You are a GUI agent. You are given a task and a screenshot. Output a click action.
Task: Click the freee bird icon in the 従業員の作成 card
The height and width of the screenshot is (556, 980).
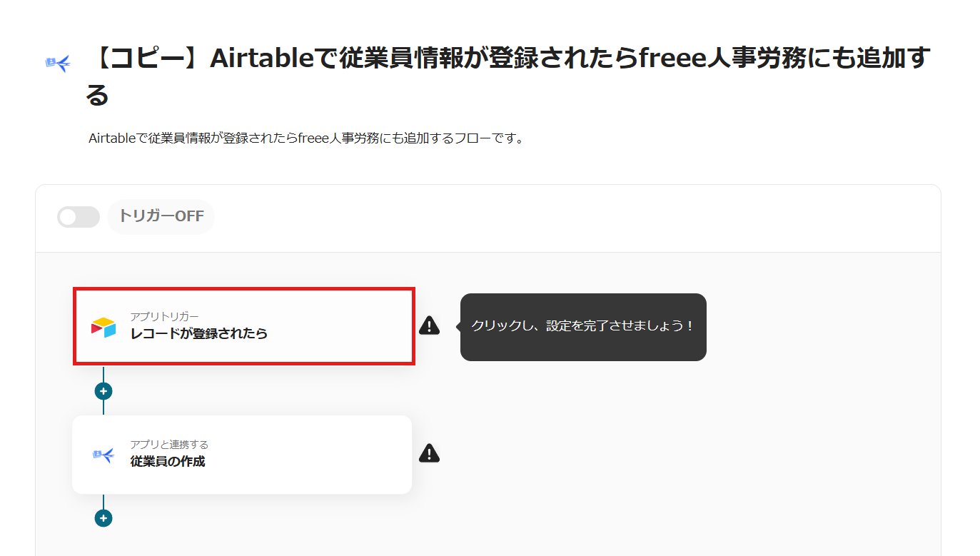pos(103,454)
